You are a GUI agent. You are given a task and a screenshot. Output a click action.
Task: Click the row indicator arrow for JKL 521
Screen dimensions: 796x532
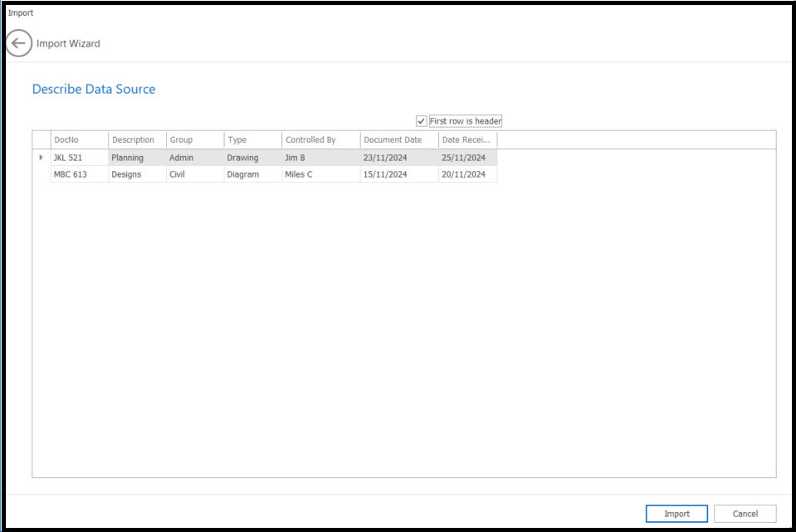[x=42, y=158]
